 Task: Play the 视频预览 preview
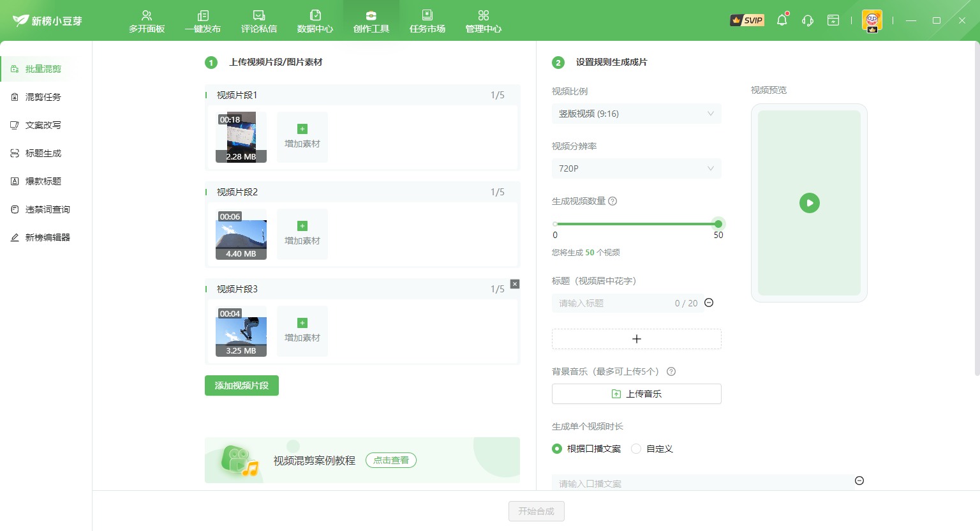809,203
